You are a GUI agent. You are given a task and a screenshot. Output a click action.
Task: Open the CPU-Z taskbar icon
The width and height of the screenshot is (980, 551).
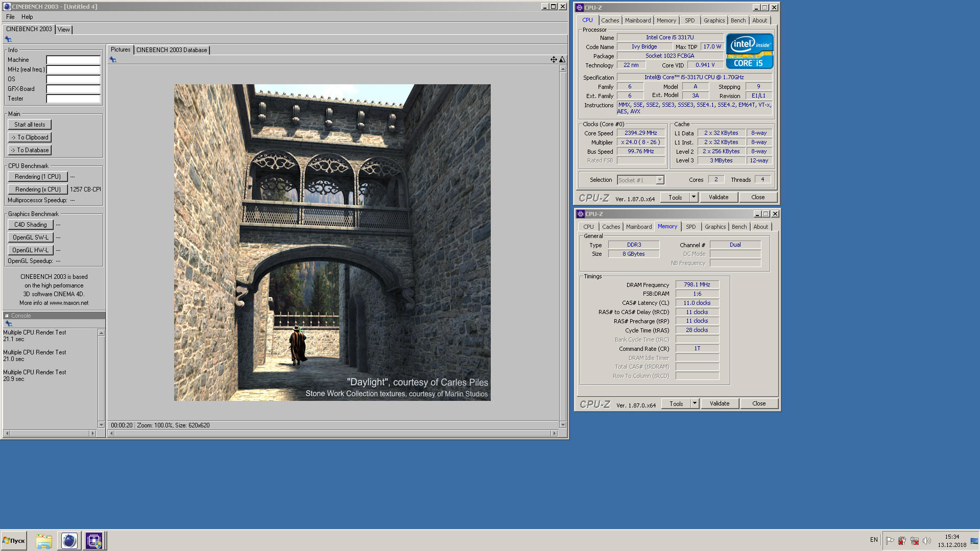point(94,541)
